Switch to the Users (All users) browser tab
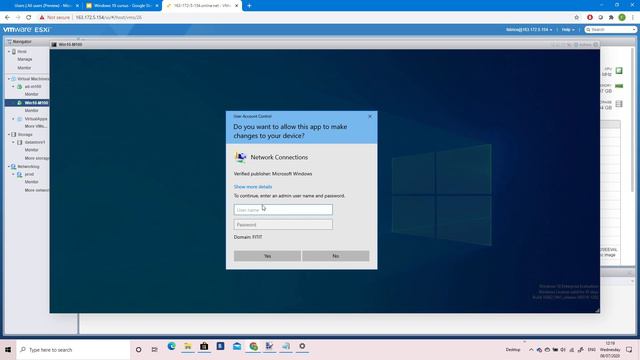The width and height of the screenshot is (640, 360). tap(42, 6)
